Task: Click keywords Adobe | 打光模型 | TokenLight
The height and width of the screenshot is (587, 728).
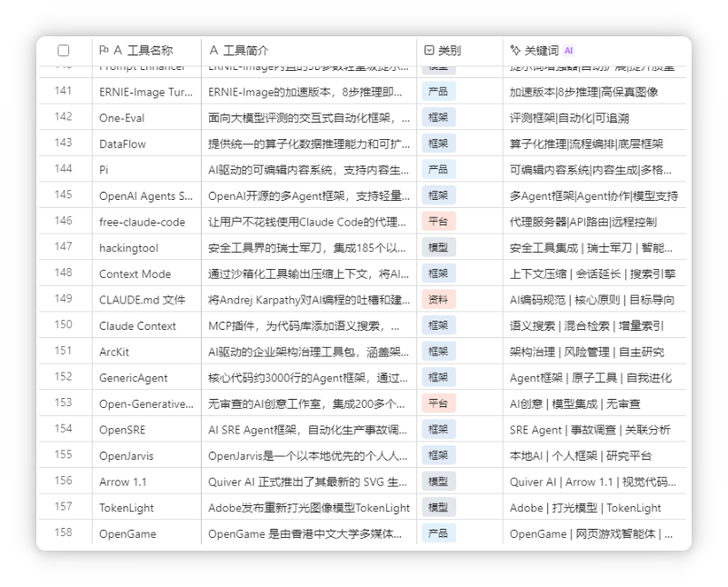Action: tap(585, 508)
